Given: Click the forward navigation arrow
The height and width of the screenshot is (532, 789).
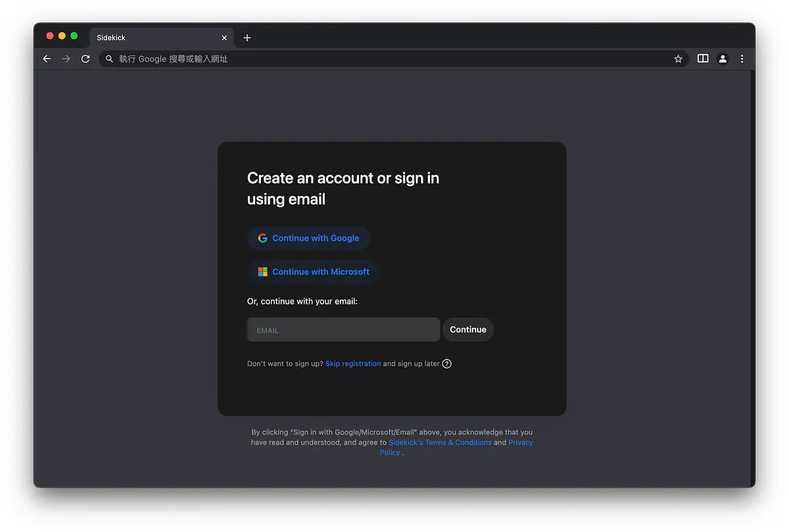Looking at the screenshot, I should click(x=66, y=59).
